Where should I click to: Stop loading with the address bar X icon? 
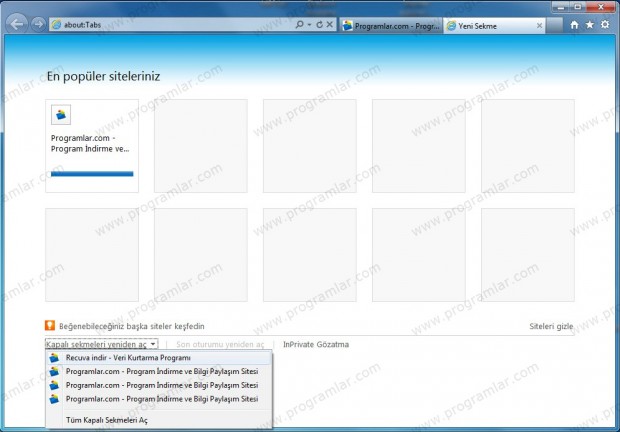(x=329, y=25)
